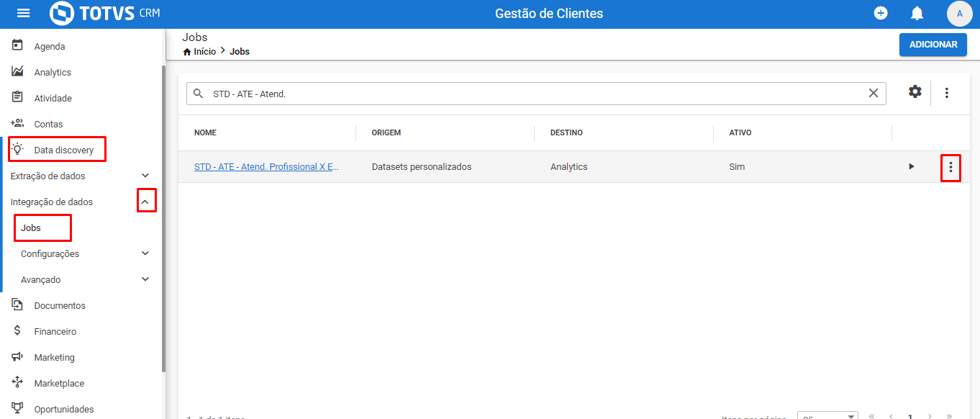The image size is (980, 419).
Task: Open Oportunidades in the sidebar
Action: point(64,409)
